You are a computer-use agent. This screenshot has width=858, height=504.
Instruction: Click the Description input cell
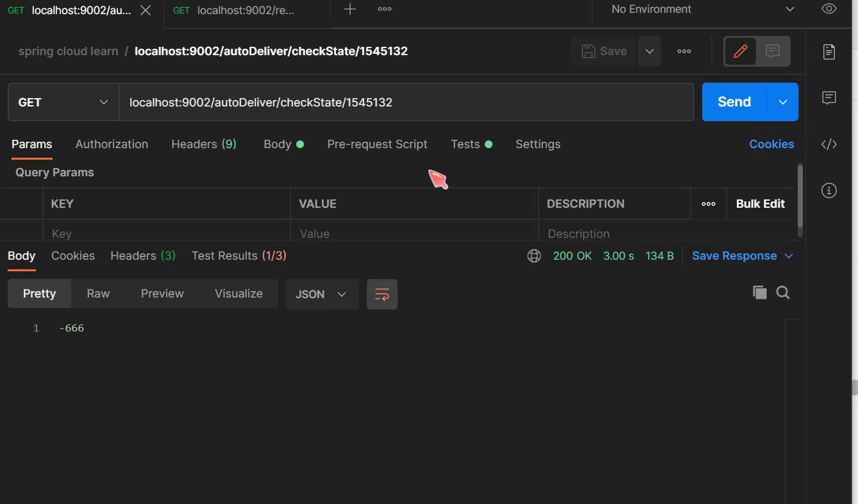pyautogui.click(x=667, y=232)
